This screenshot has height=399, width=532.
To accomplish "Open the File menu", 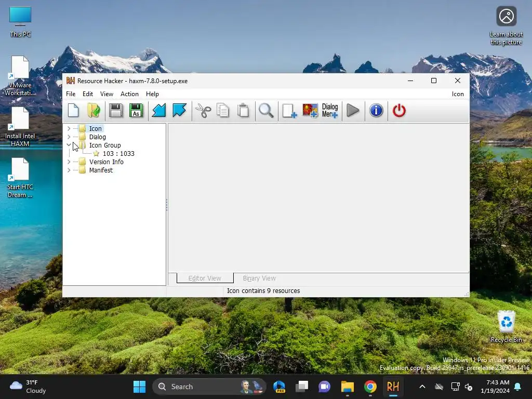I will click(x=71, y=94).
